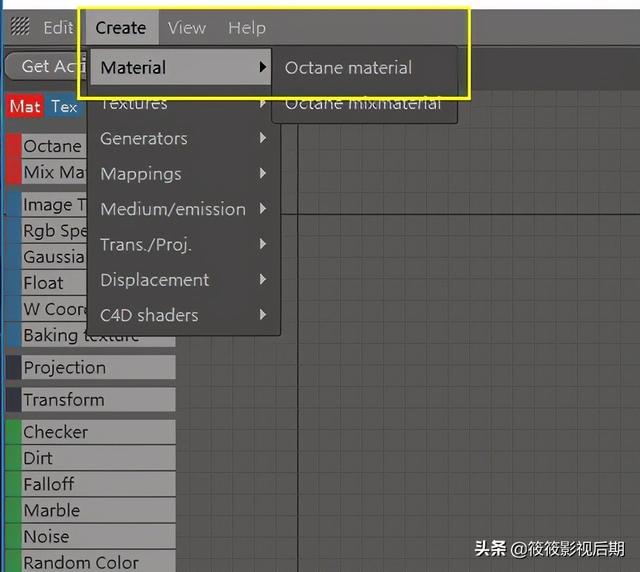Expand the Generators submenu arrow
This screenshot has width=640, height=572.
263,138
